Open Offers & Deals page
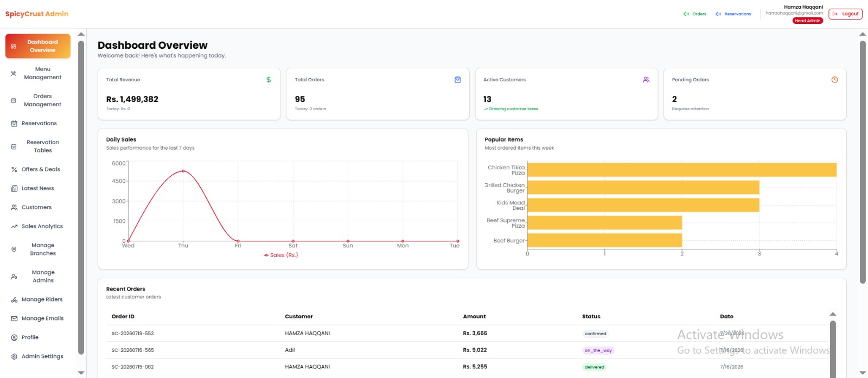Screen dimensions: 868x378 tap(38, 170)
